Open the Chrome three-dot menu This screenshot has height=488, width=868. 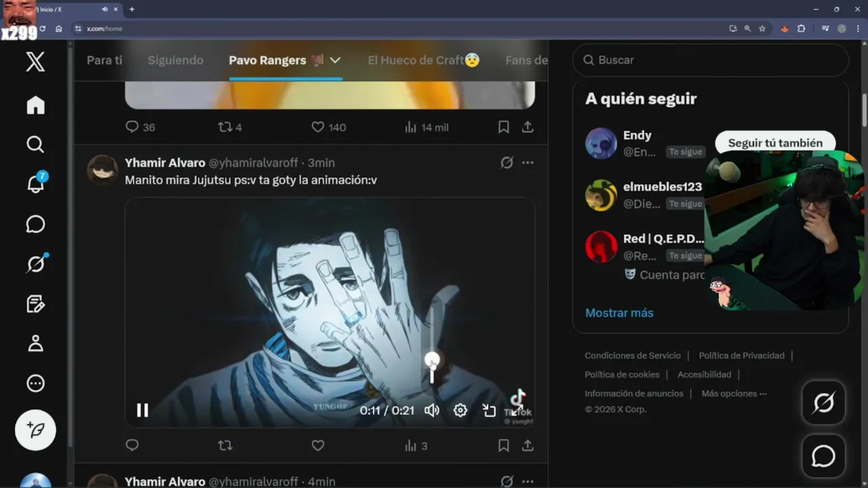click(x=858, y=28)
